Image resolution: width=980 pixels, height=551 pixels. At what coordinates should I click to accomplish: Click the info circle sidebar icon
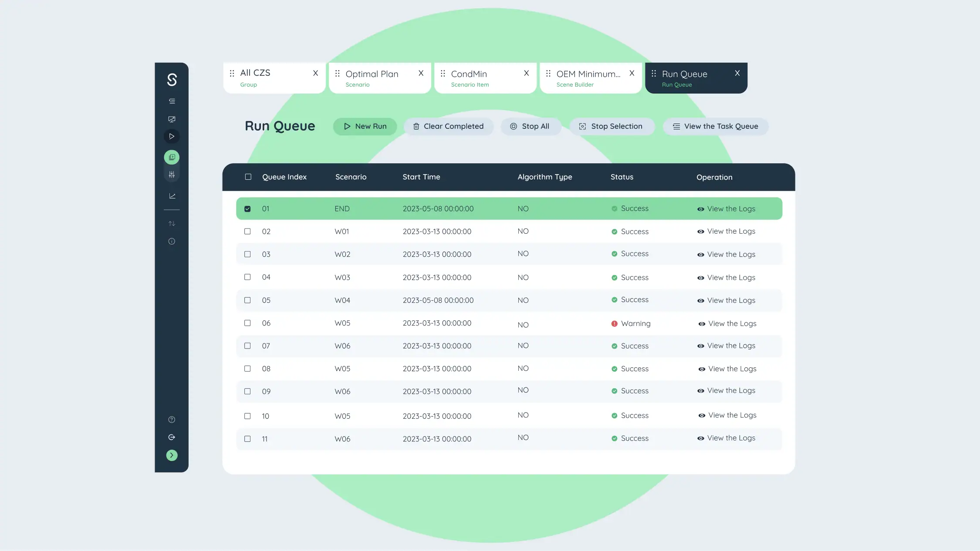click(x=172, y=242)
